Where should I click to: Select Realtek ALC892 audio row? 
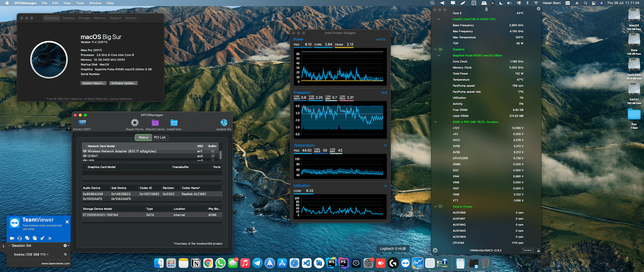point(152,194)
